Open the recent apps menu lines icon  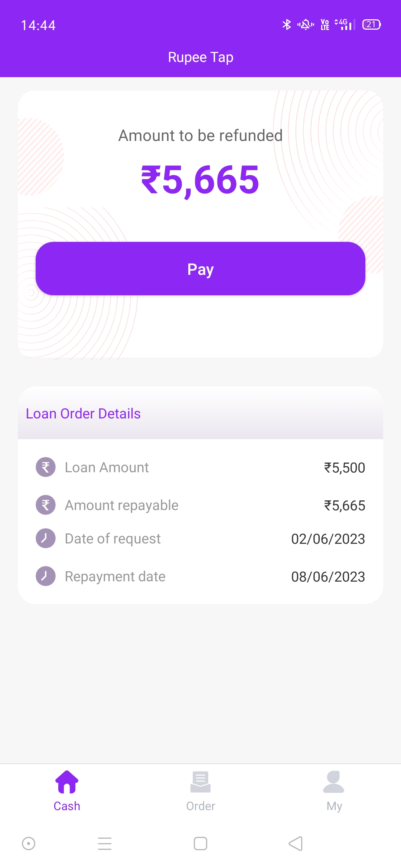[x=105, y=844]
